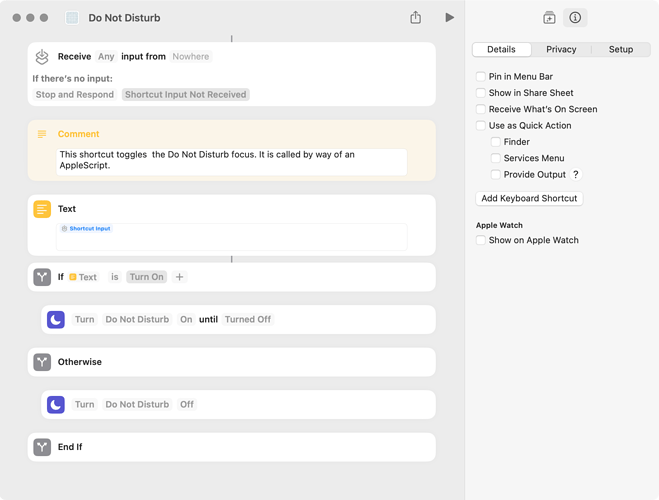Switch to the Setup tab
Screen dimensions: 659x500
pos(621,49)
